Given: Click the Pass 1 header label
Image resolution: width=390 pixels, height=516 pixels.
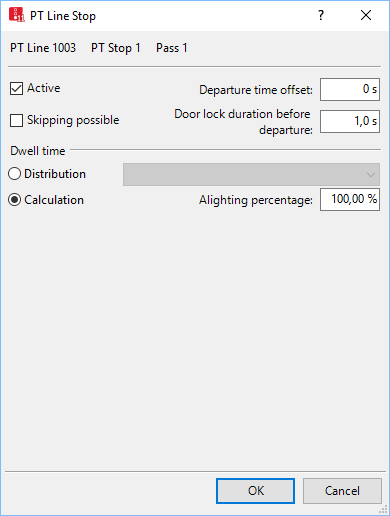Looking at the screenshot, I should [x=172, y=48].
